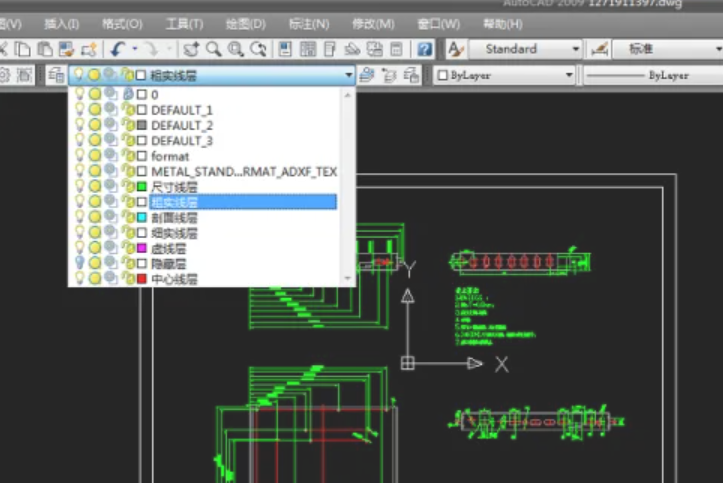Open the Layer Properties Manager icon

click(x=56, y=75)
